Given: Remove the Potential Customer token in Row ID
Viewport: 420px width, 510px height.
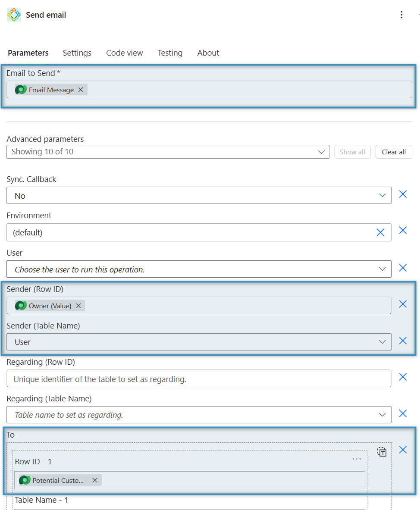Looking at the screenshot, I should [95, 480].
